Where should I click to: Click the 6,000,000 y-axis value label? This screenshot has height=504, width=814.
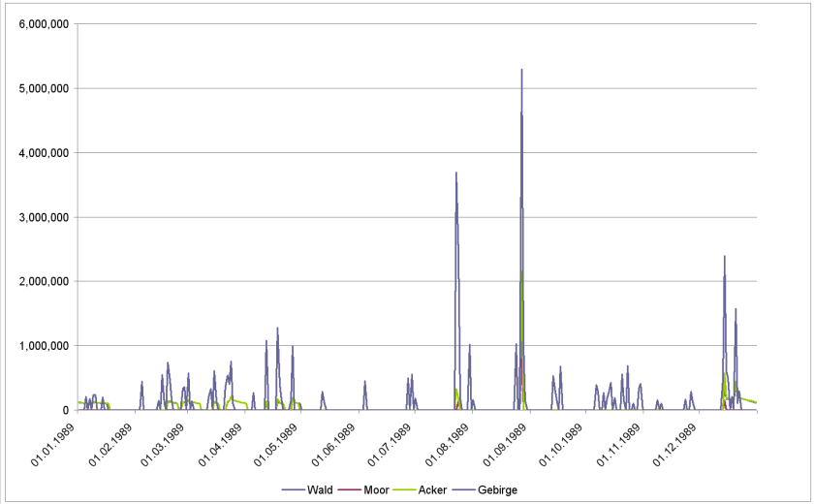pos(44,24)
